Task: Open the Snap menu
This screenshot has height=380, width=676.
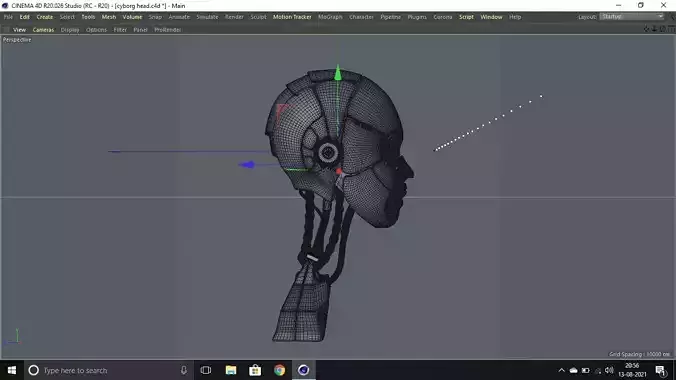Action: [155, 17]
